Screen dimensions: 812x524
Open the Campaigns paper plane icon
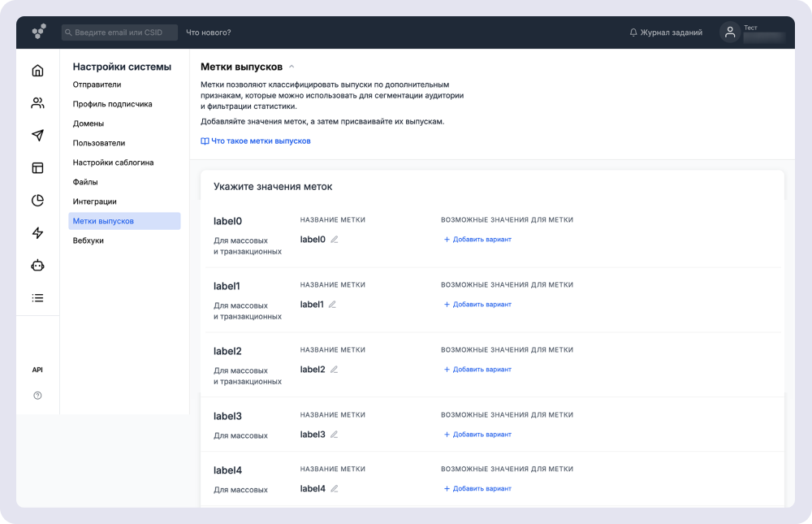pyautogui.click(x=37, y=136)
